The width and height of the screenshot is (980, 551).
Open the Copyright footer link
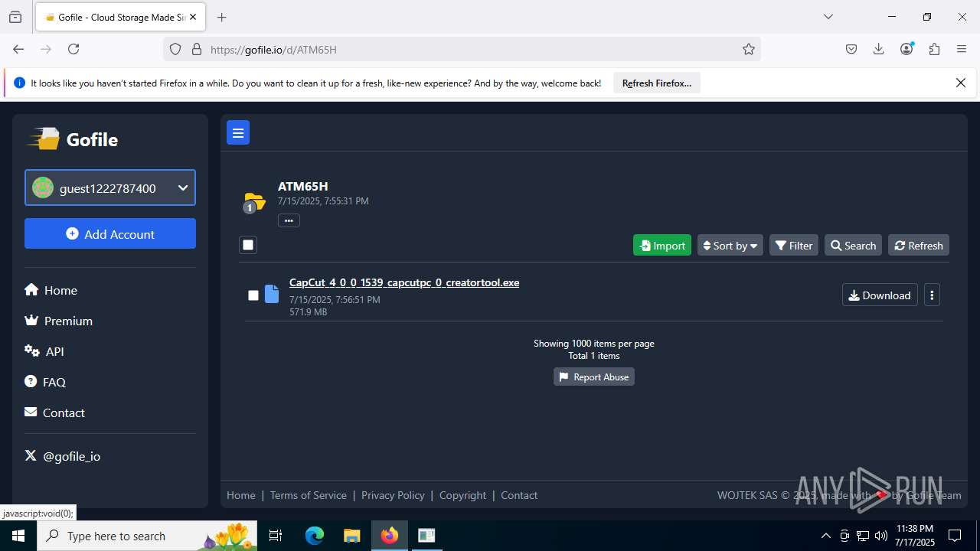pos(462,495)
